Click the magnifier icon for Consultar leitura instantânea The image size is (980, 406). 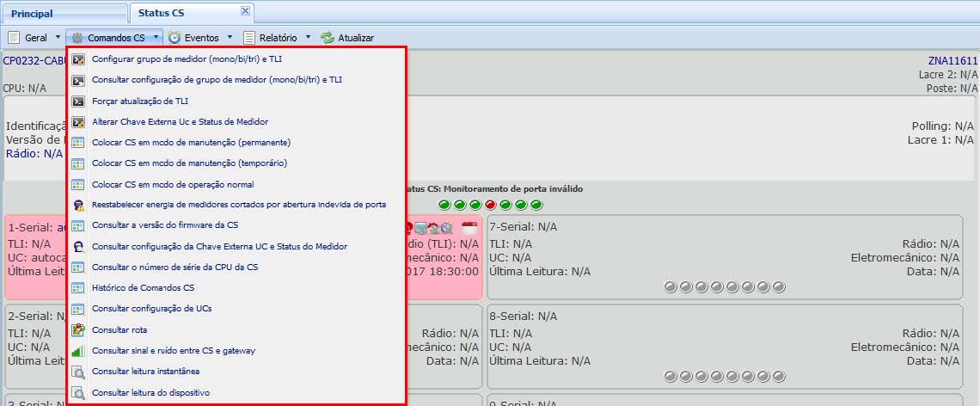[x=78, y=372]
